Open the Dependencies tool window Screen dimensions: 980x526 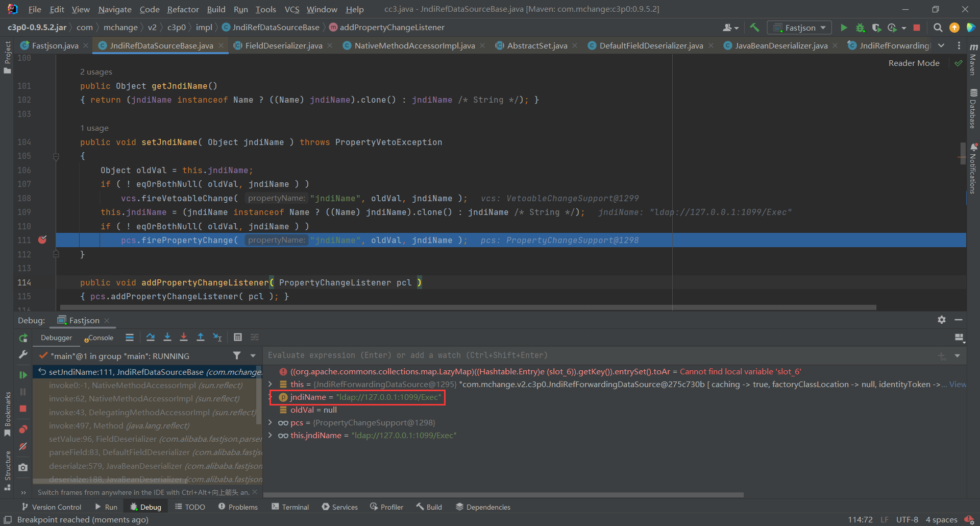tap(483, 507)
